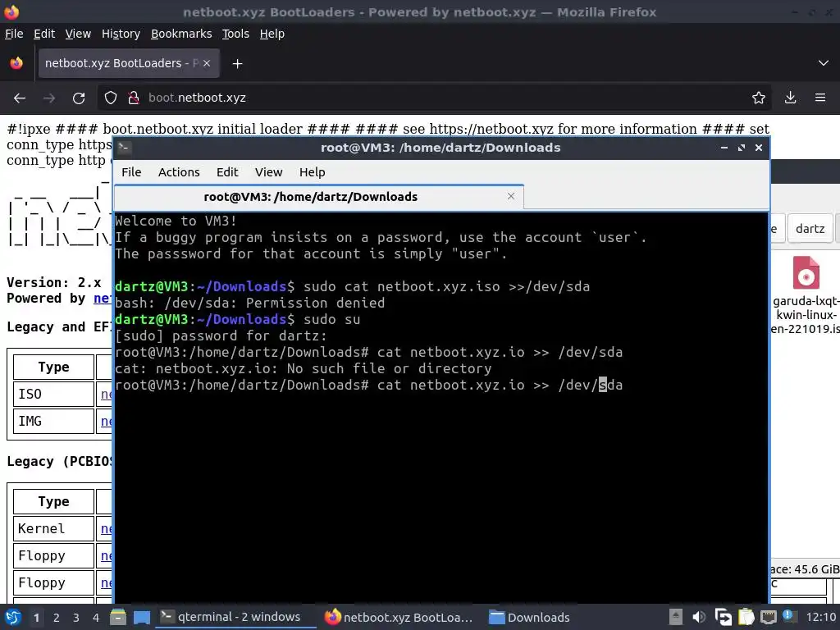Open the Firefox History menu
This screenshot has height=630, width=840.
[x=121, y=34]
